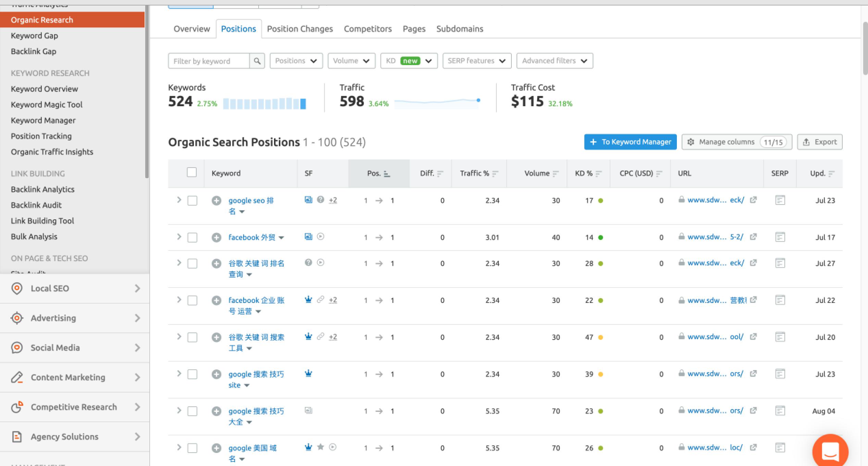Click link SF icon in 'facebook 企业 账号 运营' row
Screen dimensions: 868x466
coord(320,299)
